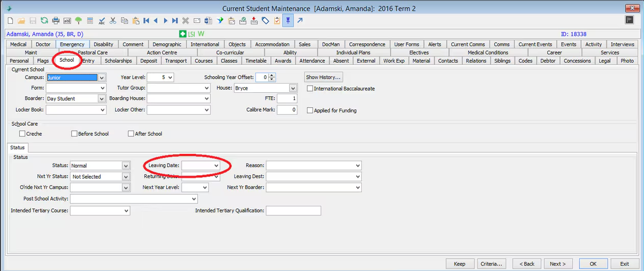The width and height of the screenshot is (644, 271).
Task: Open the Status dropdown showing Normal
Action: 126,166
